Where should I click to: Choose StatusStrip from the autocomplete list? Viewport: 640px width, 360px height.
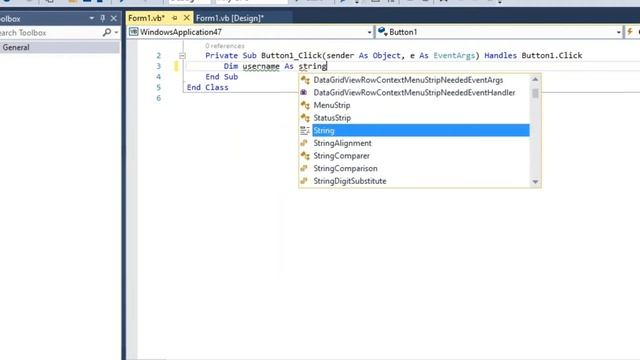332,118
